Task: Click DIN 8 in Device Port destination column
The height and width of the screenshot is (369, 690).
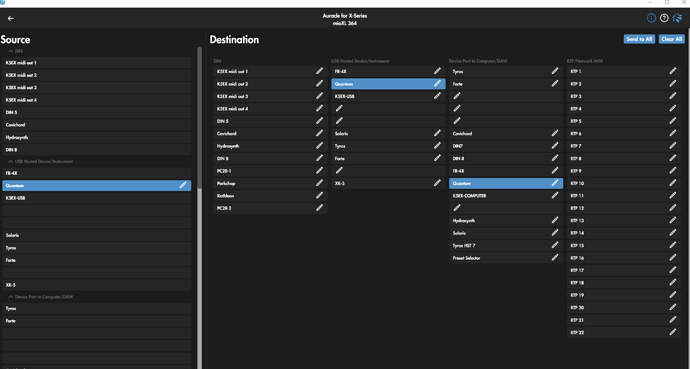Action: tap(506, 158)
